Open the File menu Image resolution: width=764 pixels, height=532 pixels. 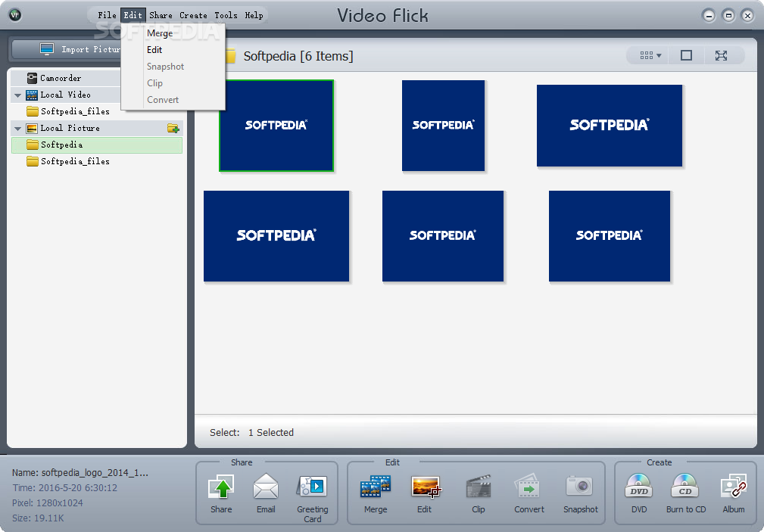tap(107, 15)
